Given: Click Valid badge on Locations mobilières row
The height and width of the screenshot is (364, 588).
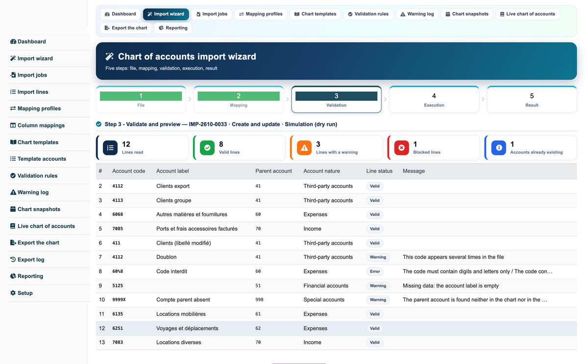Looking at the screenshot, I should click(x=375, y=314).
